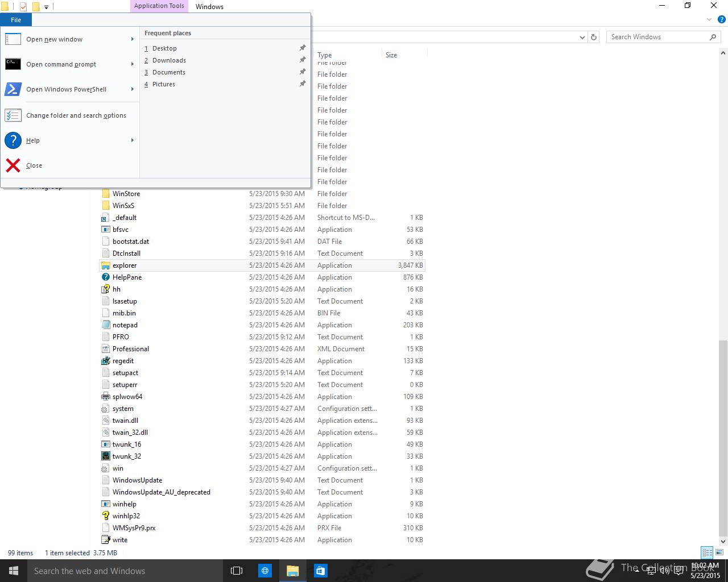Expand Open command prompt submenu arrow

[x=133, y=64]
